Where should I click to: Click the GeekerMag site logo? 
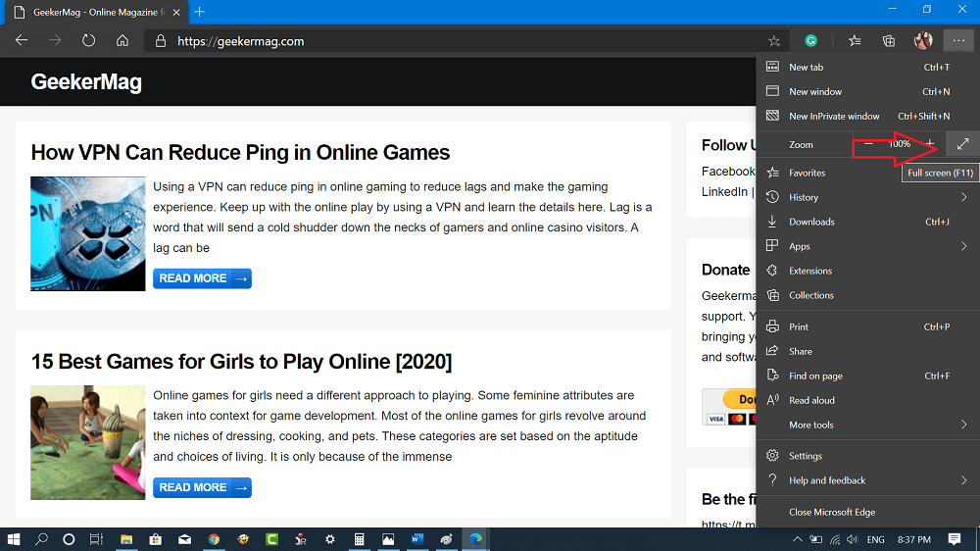pyautogui.click(x=86, y=82)
